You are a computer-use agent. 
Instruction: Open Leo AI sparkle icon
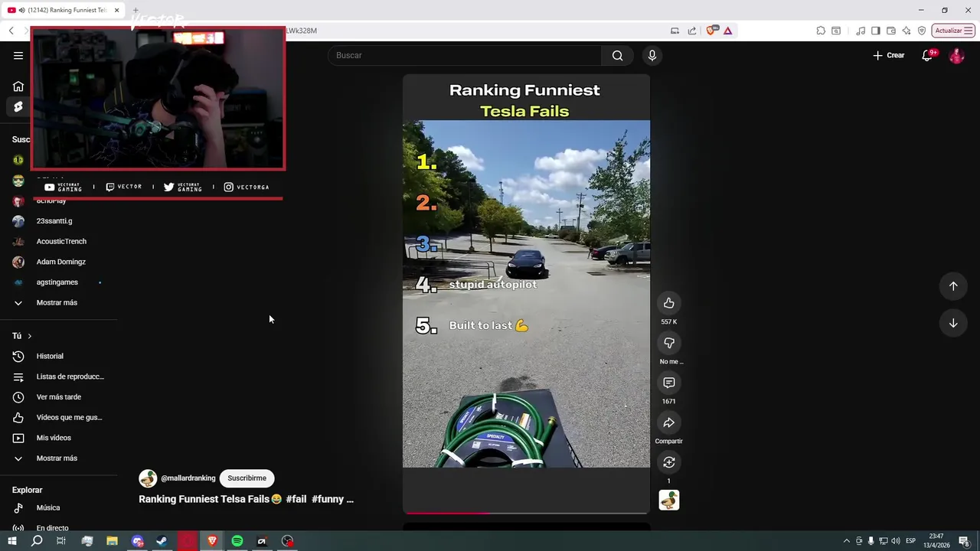906,31
